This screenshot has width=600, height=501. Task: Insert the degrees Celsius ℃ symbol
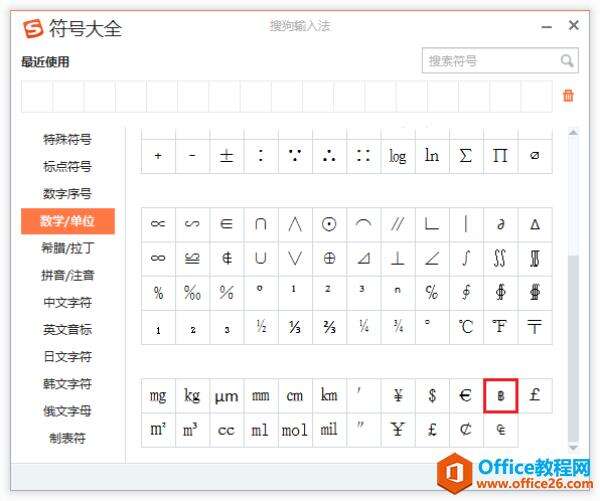coord(465,326)
